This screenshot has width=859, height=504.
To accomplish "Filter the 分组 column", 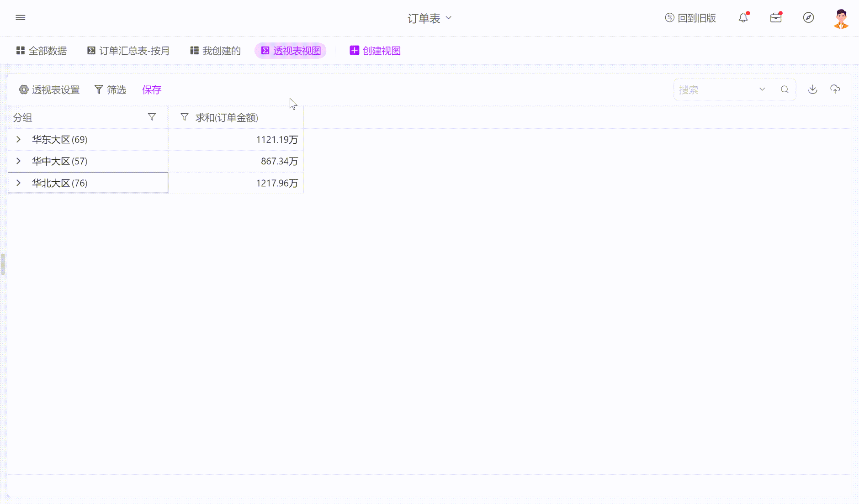I will pos(152,117).
